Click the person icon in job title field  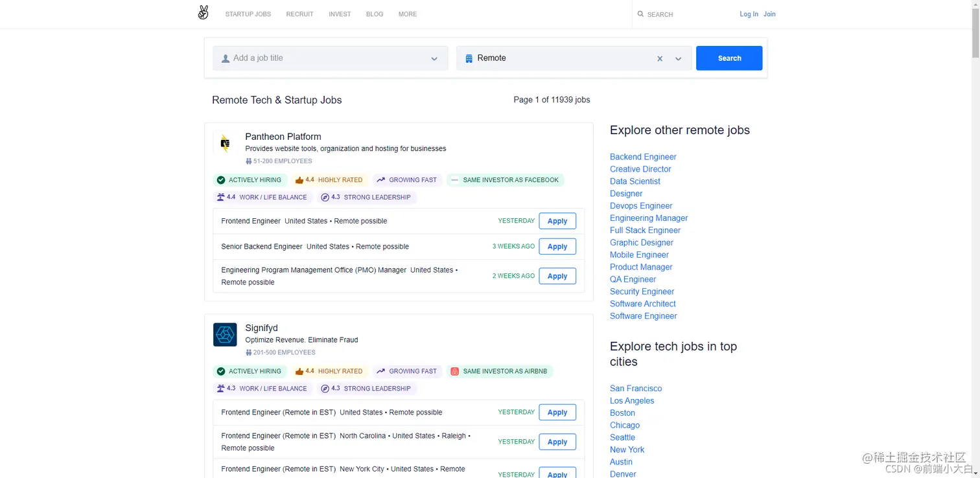pyautogui.click(x=226, y=58)
